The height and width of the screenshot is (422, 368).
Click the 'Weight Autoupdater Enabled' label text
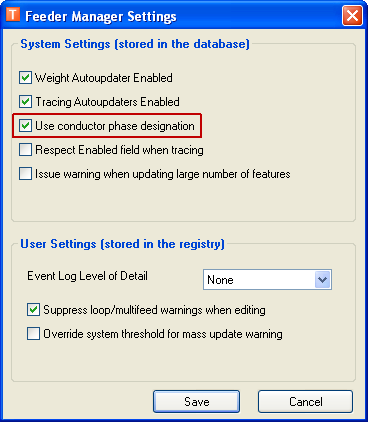[x=104, y=78]
